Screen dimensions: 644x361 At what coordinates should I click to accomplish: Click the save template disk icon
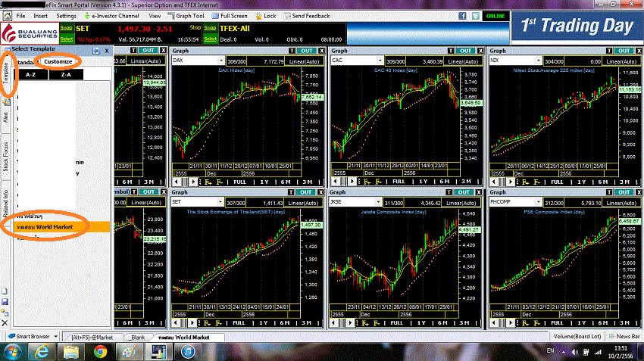pos(5,302)
